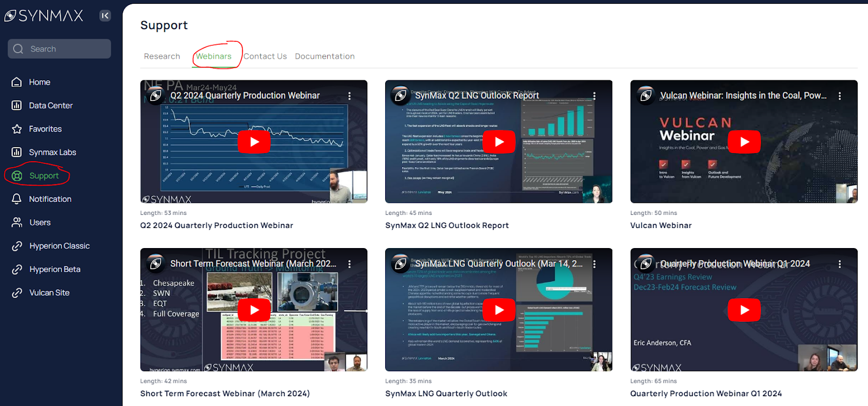Collapse the sidebar with the arrow icon

pyautogui.click(x=105, y=16)
